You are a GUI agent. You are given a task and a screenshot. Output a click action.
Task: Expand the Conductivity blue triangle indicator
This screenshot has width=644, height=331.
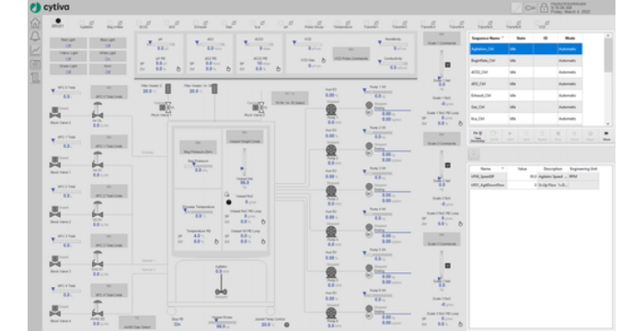379,62
